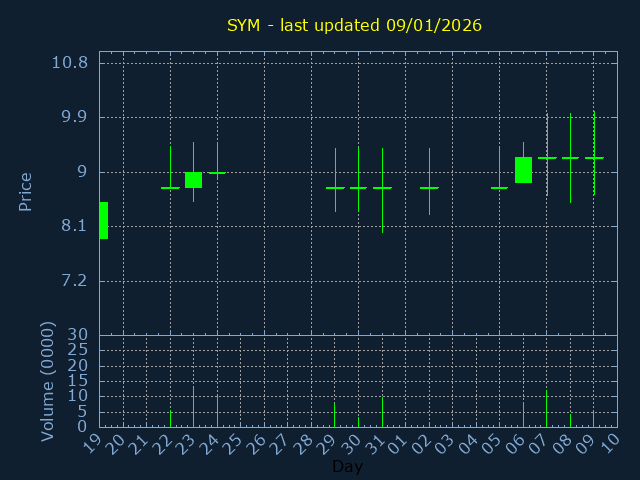Click the 7.2 price tick label

coord(74,280)
